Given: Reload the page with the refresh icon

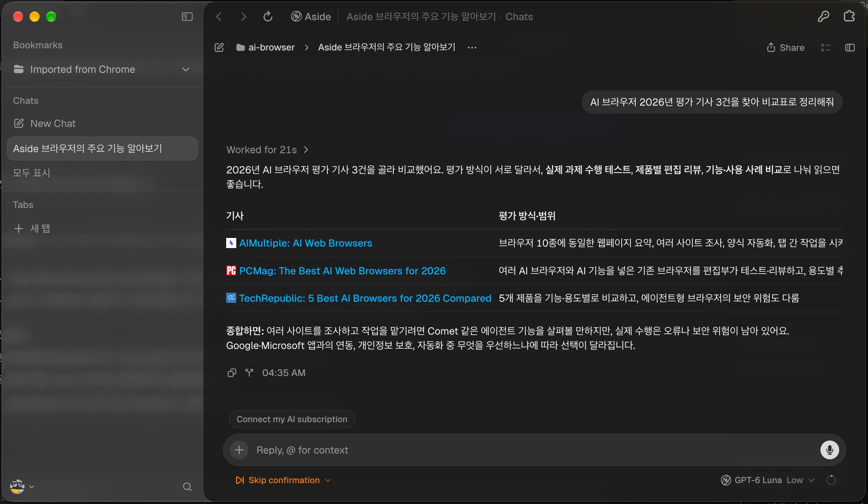Looking at the screenshot, I should [268, 17].
